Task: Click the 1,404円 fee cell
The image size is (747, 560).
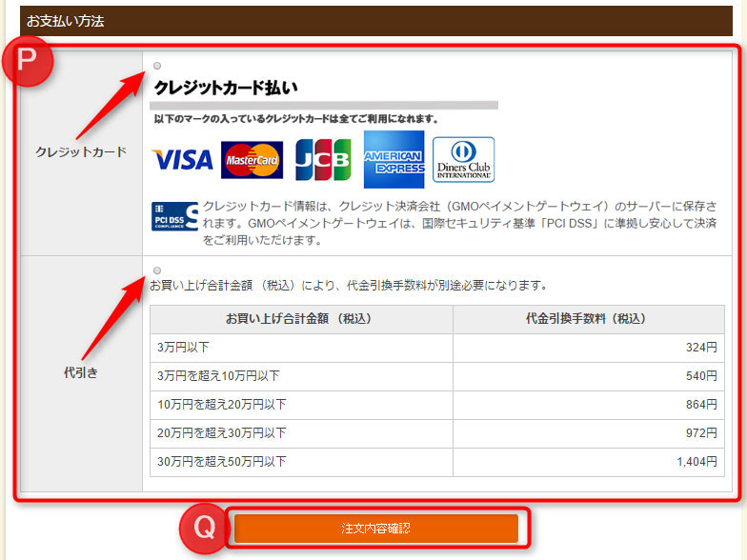Action: click(589, 462)
